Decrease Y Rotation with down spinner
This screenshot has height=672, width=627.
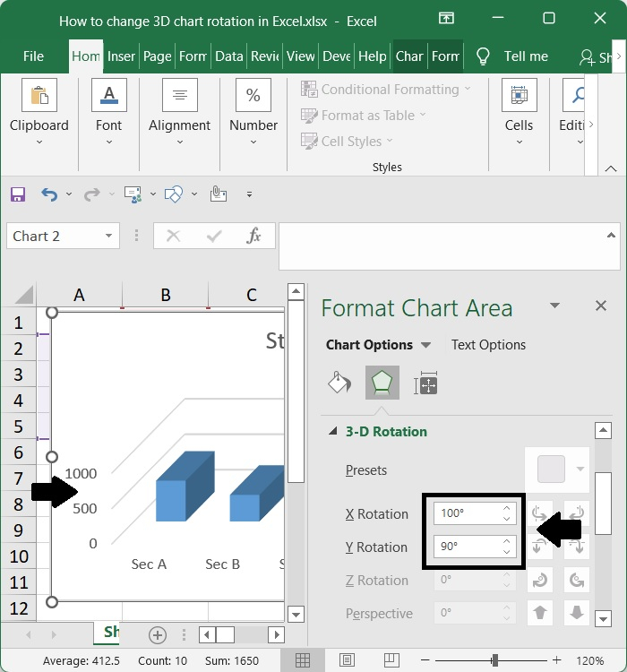507,552
